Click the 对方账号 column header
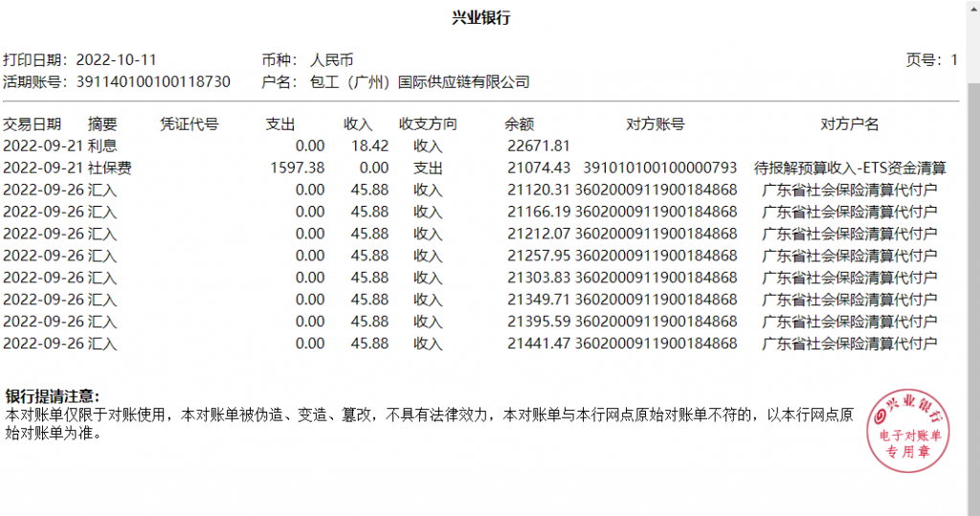Image resolution: width=980 pixels, height=516 pixels. point(656,124)
